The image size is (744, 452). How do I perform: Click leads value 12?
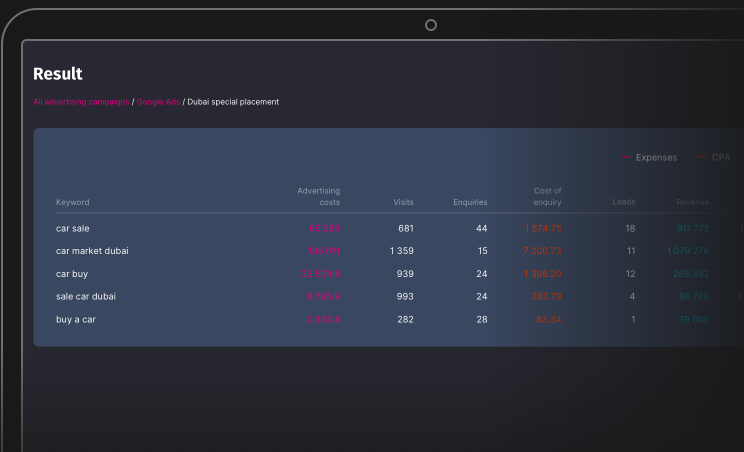(x=630, y=274)
